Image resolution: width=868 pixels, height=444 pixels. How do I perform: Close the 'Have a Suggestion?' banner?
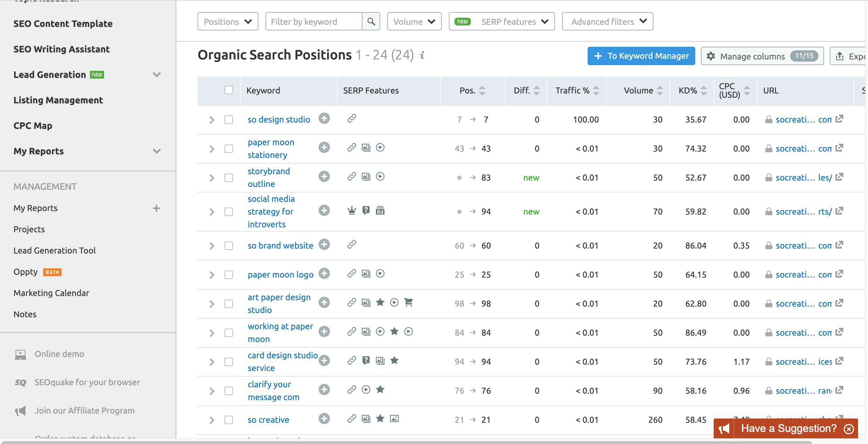[849, 429]
